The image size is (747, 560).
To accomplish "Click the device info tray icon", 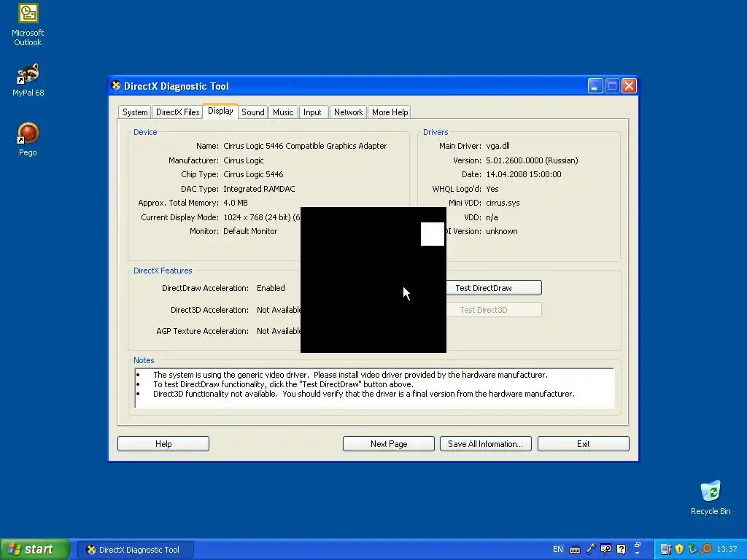I will [666, 550].
